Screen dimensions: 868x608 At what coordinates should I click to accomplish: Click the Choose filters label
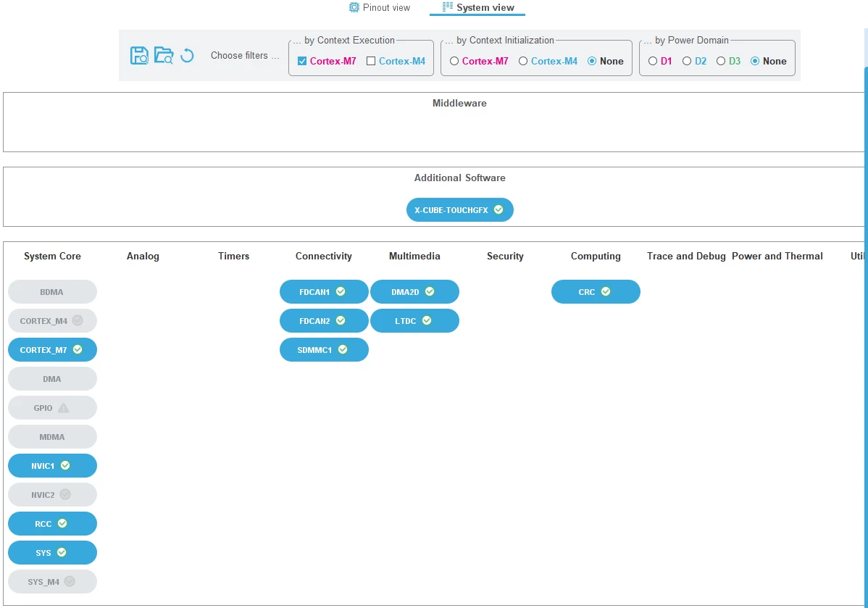click(245, 55)
